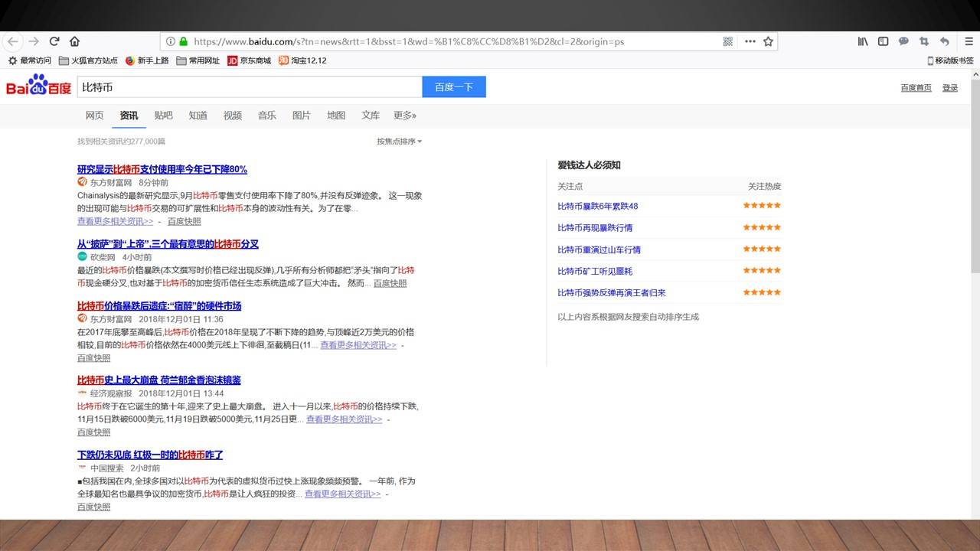Toggle the browser sidebar icon
This screenshot has width=980, height=551.
tap(883, 41)
